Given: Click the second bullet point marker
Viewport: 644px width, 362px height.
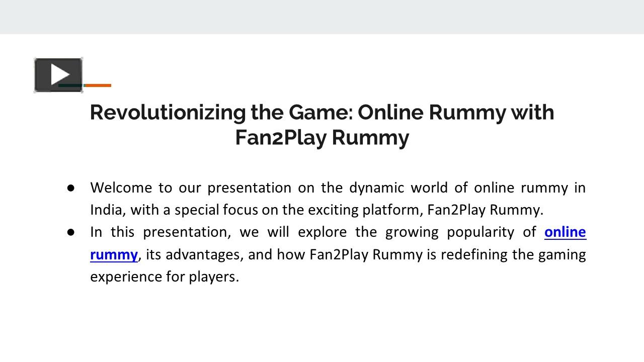Looking at the screenshot, I should click(x=71, y=232).
